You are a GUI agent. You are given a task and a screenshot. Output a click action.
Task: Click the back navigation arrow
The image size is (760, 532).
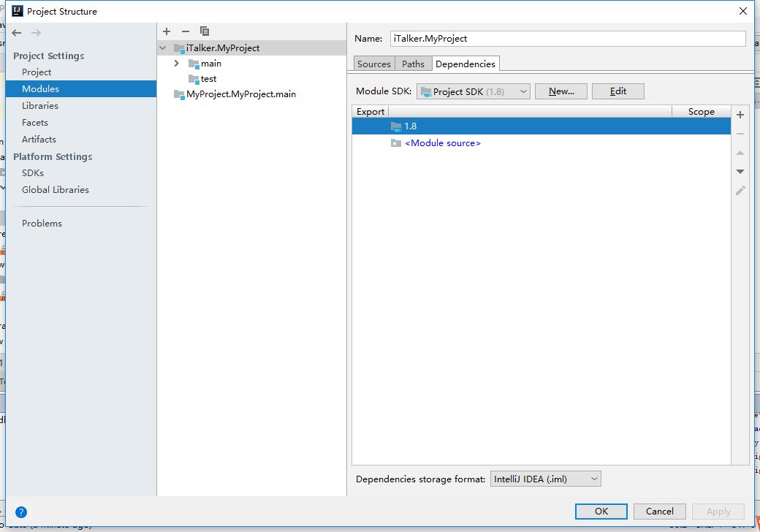(x=17, y=33)
